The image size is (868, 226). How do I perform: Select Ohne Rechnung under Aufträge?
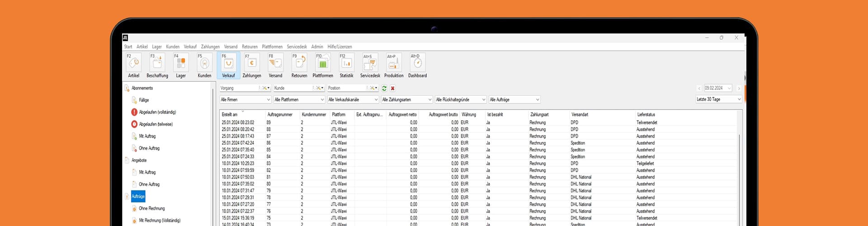coord(151,208)
